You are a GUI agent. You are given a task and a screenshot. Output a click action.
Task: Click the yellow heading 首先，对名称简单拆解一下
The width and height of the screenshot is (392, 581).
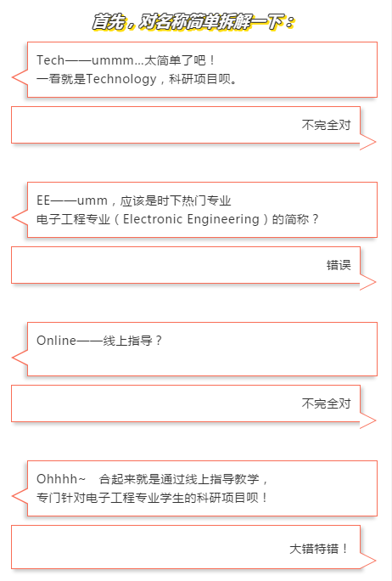click(193, 22)
